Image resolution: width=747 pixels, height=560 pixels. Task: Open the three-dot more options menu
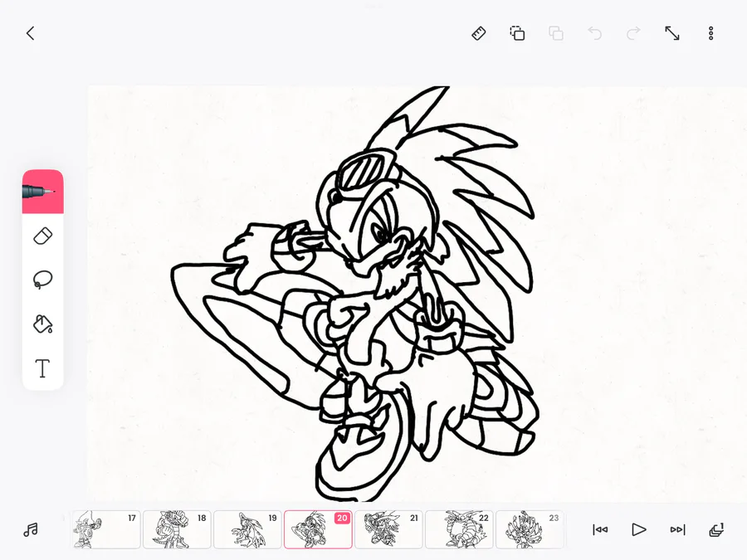click(x=710, y=33)
